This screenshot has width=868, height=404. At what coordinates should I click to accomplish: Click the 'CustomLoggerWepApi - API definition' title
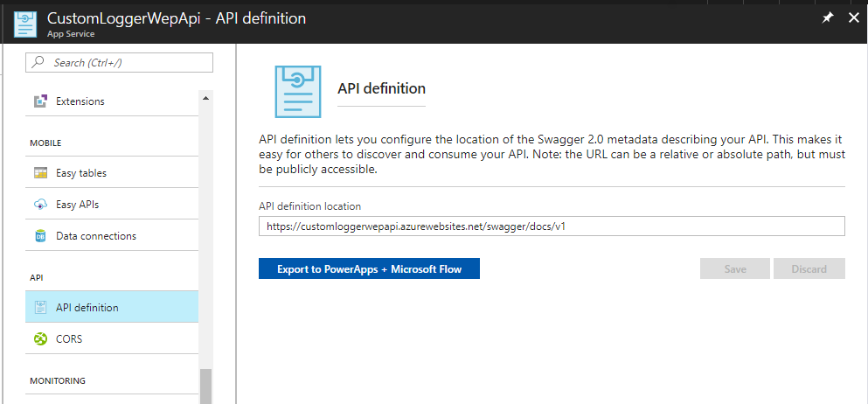(x=177, y=18)
